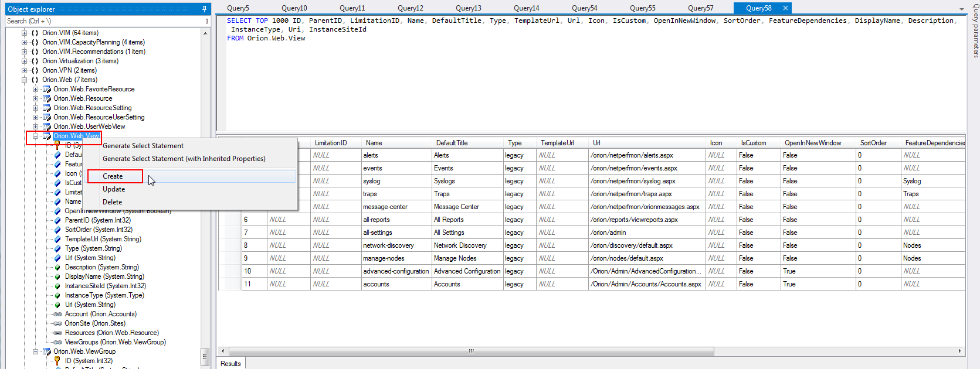
Task: Click Object explorer scrollbar up arrow
Action: click(x=205, y=33)
